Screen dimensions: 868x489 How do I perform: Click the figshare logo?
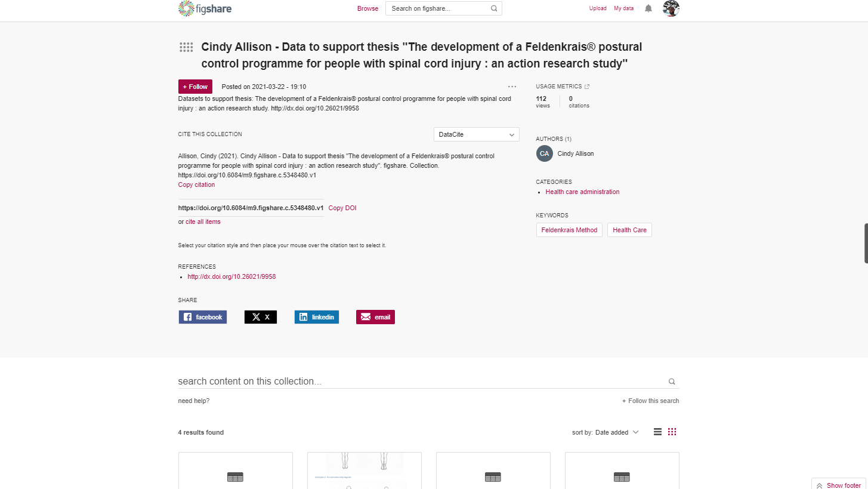pos(205,8)
